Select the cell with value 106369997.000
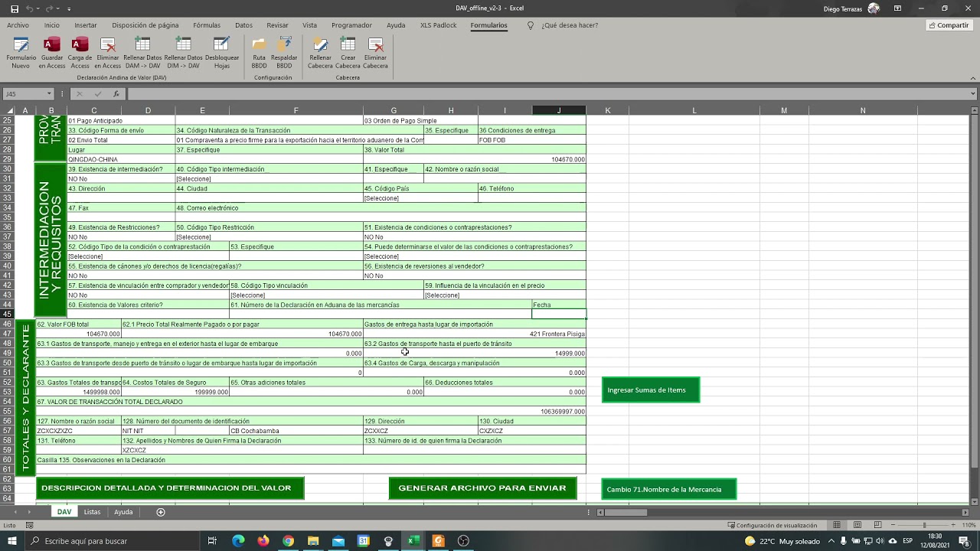 coord(311,411)
